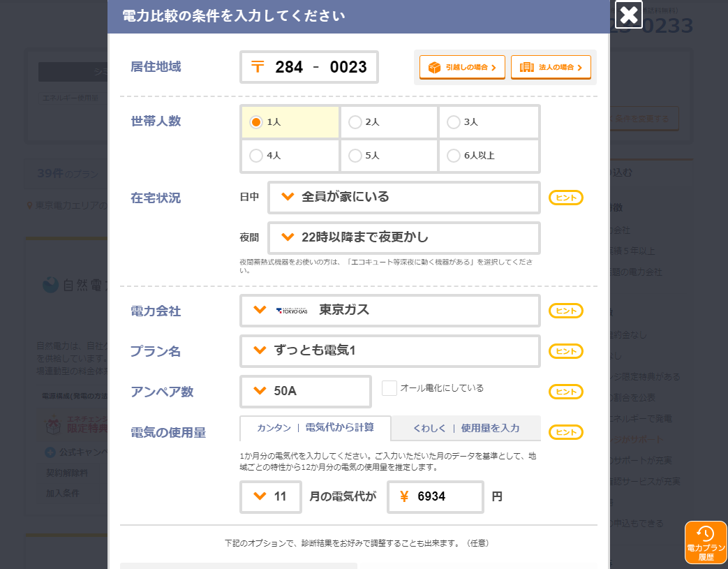
Task: Select 2人 household size
Action: pos(389,122)
